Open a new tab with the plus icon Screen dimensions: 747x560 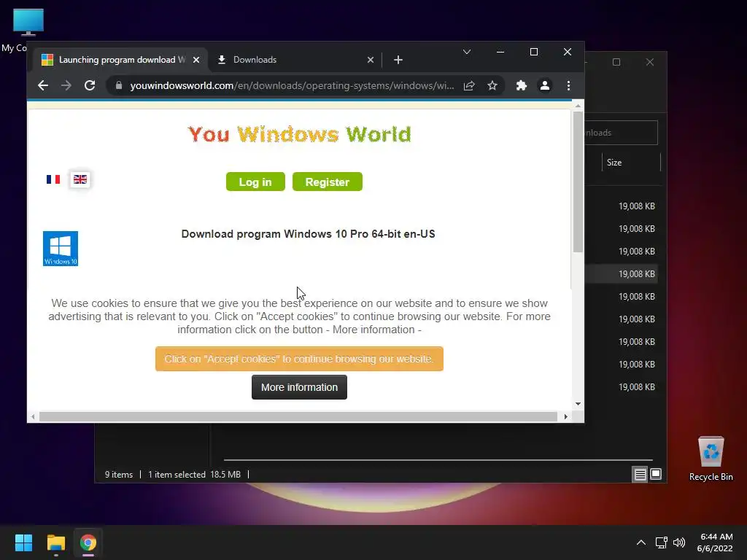point(398,60)
